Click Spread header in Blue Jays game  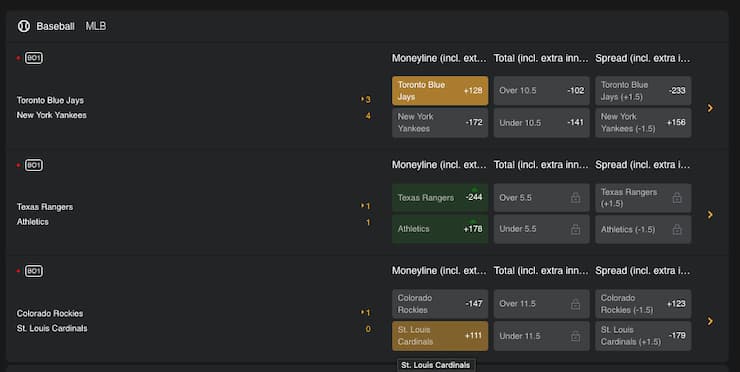click(x=642, y=59)
